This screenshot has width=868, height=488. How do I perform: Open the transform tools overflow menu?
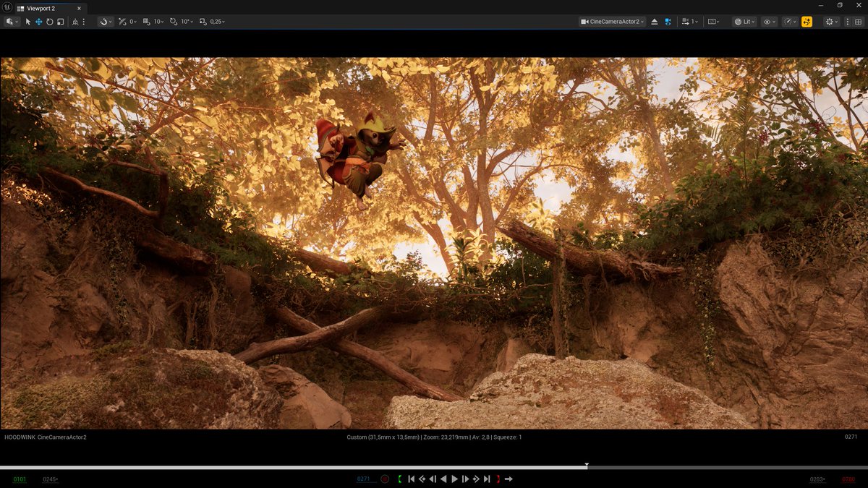point(84,22)
